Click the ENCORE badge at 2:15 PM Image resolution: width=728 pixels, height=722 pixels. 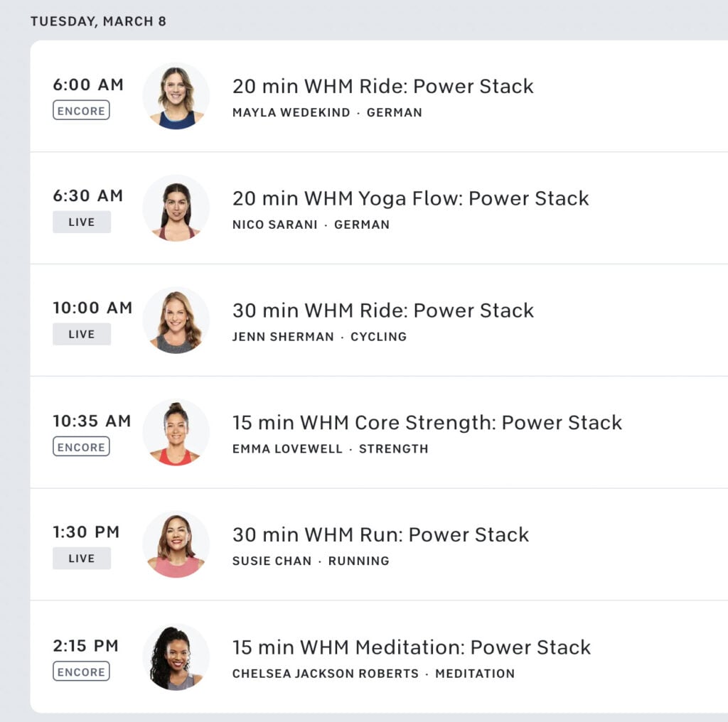(81, 672)
